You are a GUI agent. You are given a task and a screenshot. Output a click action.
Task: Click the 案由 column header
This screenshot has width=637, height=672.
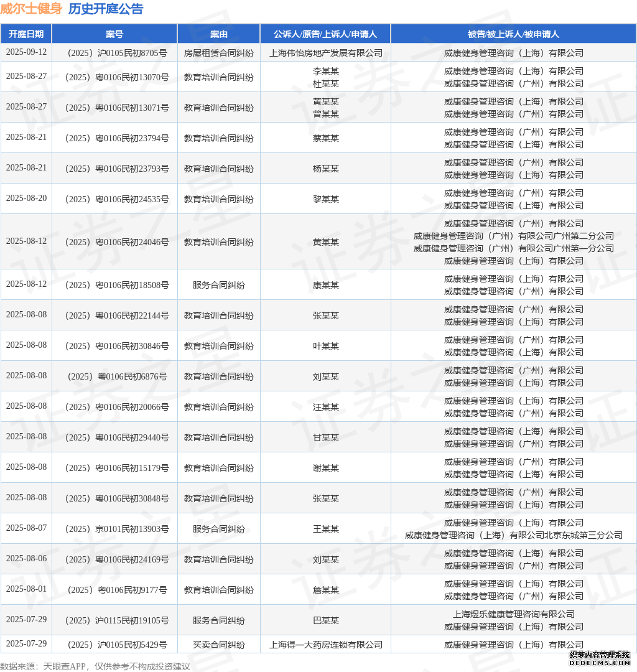coord(219,34)
